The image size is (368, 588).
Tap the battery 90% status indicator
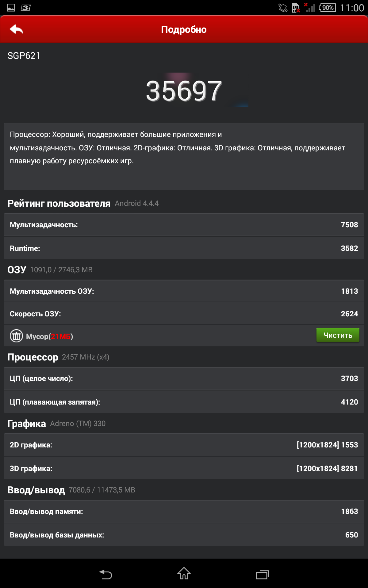327,8
